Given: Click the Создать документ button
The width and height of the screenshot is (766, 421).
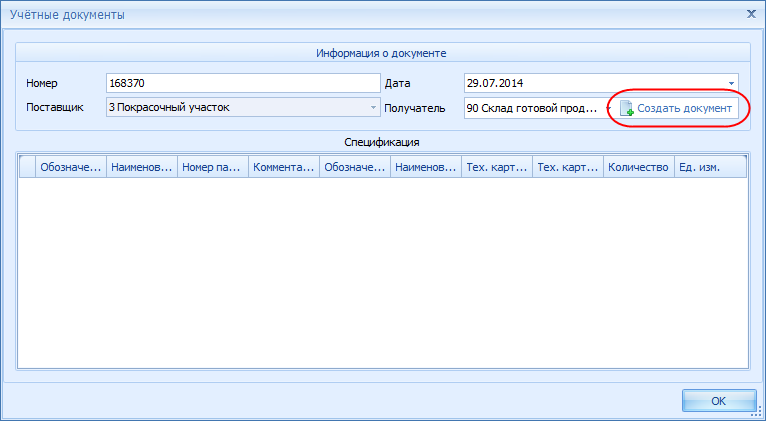Looking at the screenshot, I should (678, 108).
